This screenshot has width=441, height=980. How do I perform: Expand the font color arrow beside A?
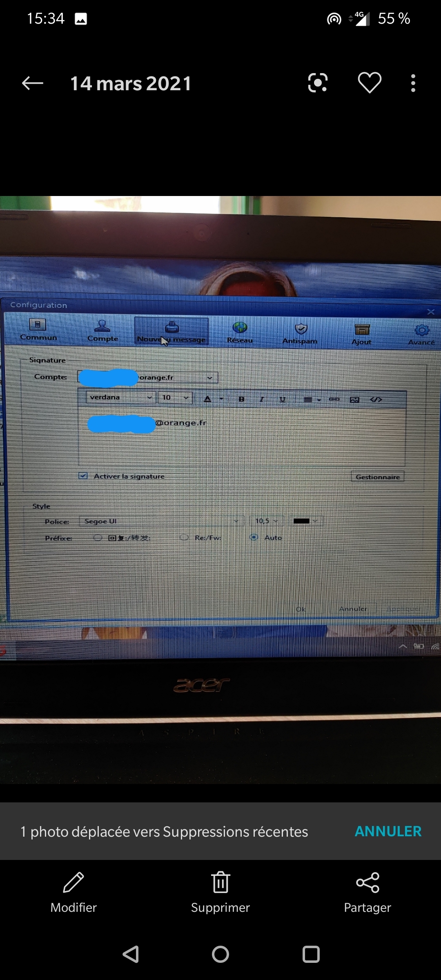(x=221, y=399)
